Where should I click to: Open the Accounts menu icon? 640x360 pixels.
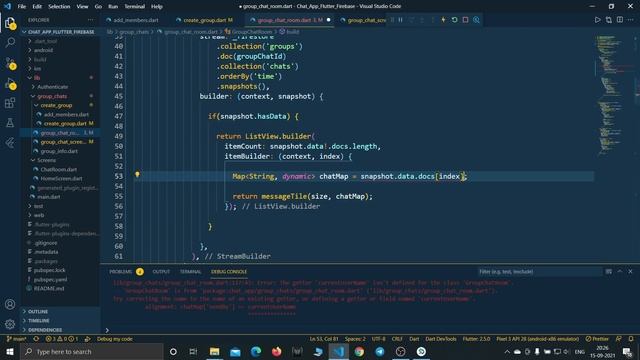pos(10,304)
